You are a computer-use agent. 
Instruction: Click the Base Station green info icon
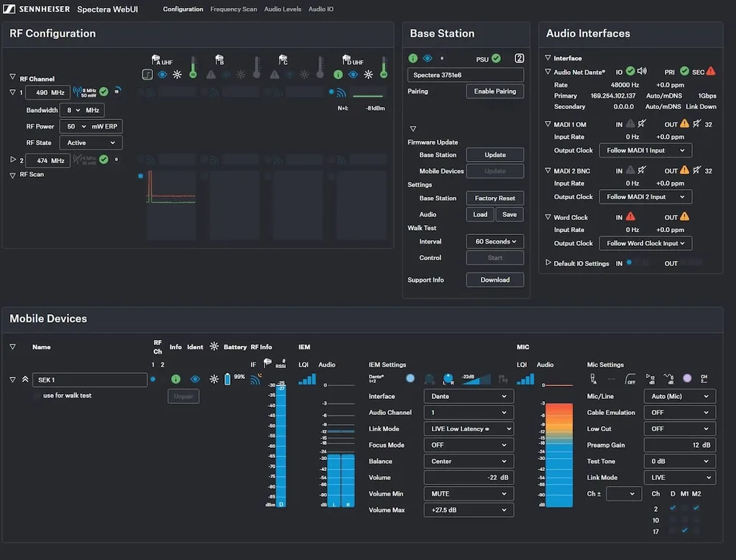[x=413, y=58]
